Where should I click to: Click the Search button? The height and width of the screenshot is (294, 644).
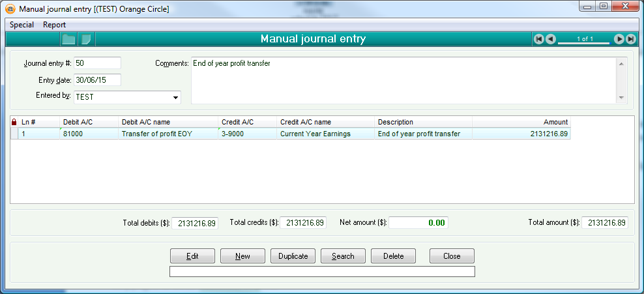click(343, 256)
